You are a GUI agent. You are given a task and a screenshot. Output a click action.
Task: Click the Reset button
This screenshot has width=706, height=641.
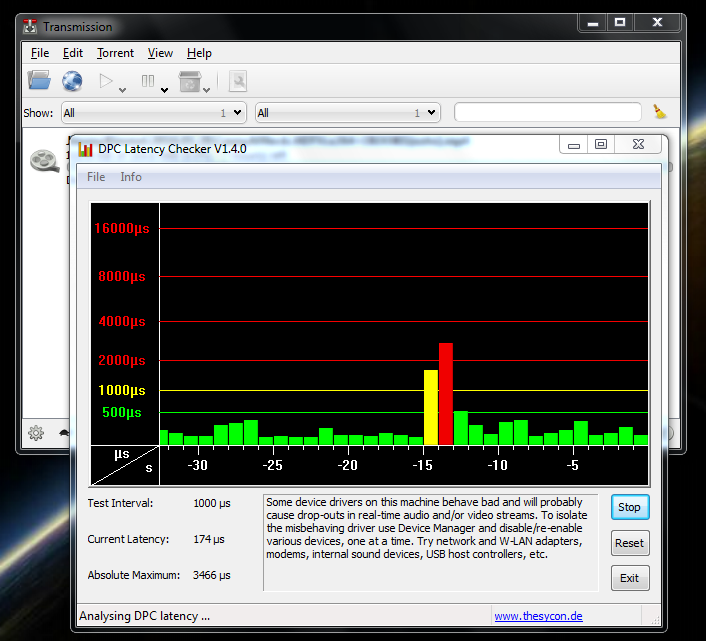point(630,543)
